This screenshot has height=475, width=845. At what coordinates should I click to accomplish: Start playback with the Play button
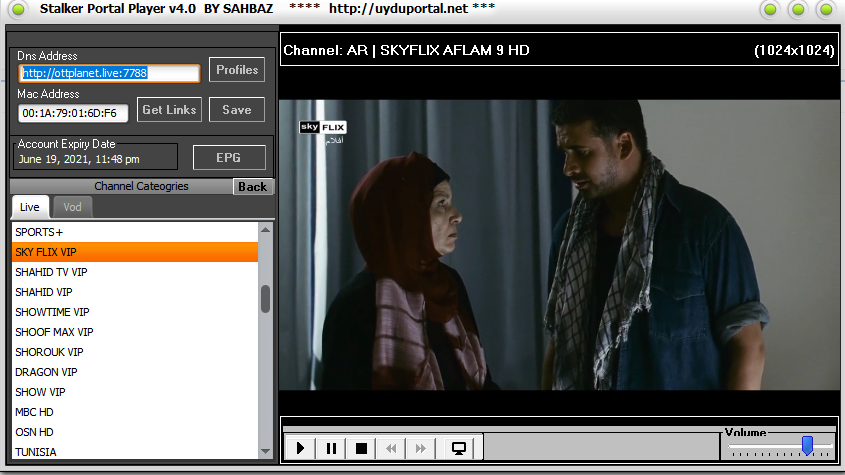[301, 448]
